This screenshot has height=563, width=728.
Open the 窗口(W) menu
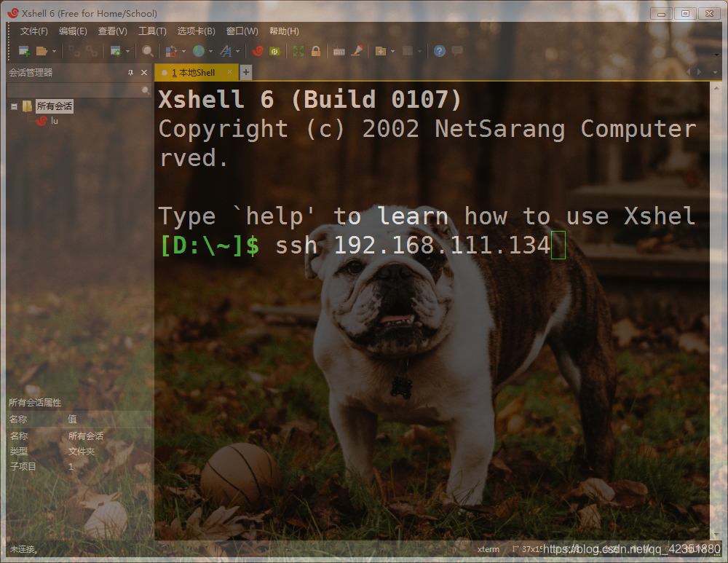[242, 31]
